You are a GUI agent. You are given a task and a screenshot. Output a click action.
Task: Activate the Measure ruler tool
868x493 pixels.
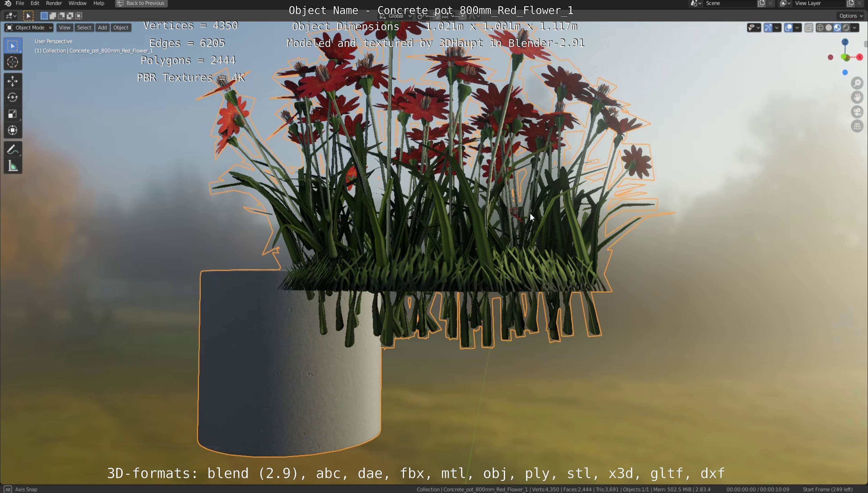pos(13,166)
